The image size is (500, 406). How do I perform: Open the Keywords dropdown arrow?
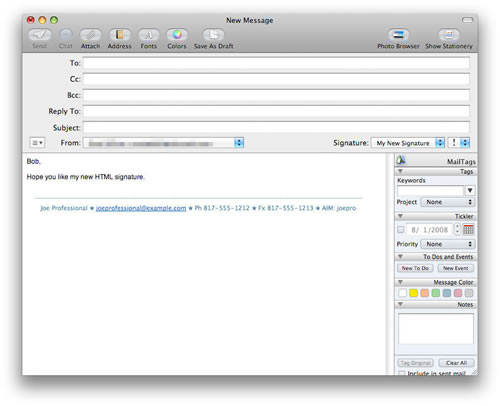click(470, 190)
